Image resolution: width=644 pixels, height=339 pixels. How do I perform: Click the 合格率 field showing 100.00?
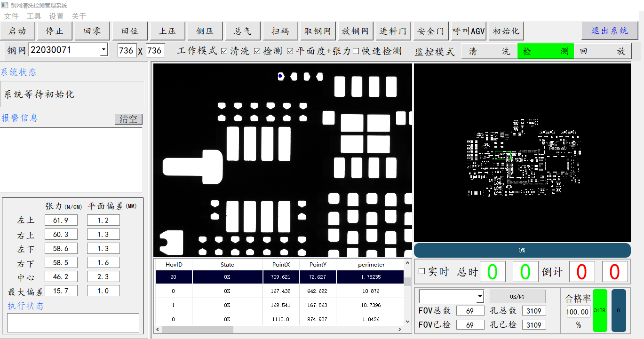pyautogui.click(x=578, y=311)
